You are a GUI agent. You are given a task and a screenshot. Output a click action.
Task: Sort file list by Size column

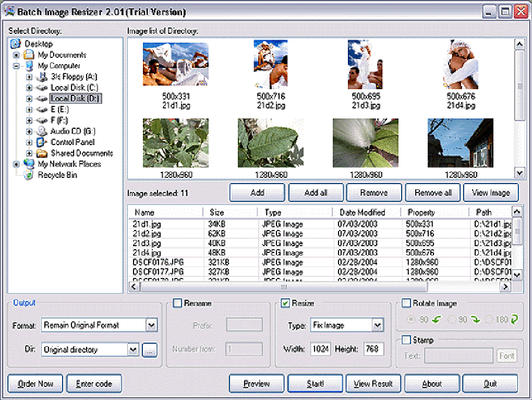coord(231,212)
